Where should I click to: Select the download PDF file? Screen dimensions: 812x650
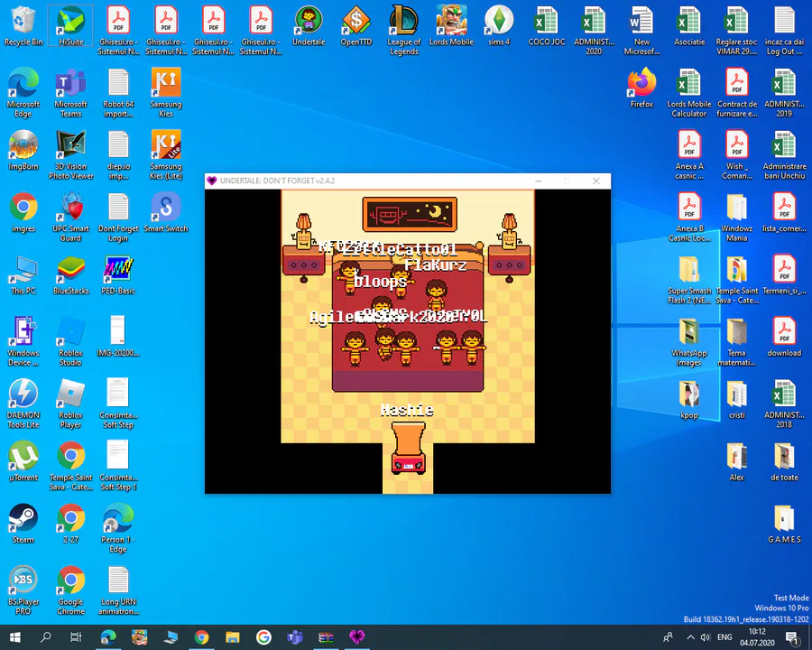784,337
